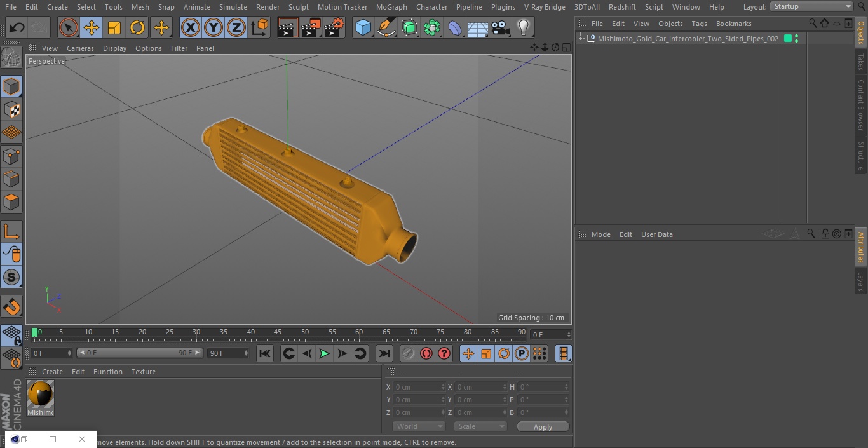Screen dimensions: 868x448
Task: Switch to Points mode
Action: [x=11, y=156]
